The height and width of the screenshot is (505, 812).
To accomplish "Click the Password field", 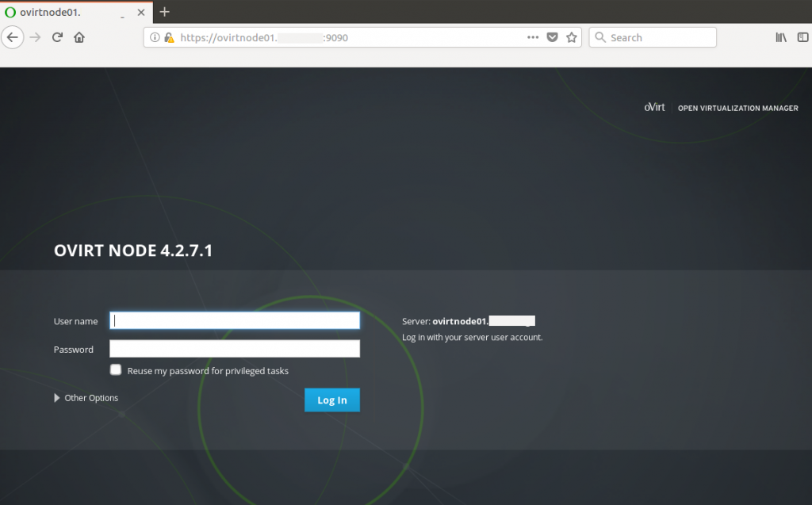I will click(x=235, y=349).
